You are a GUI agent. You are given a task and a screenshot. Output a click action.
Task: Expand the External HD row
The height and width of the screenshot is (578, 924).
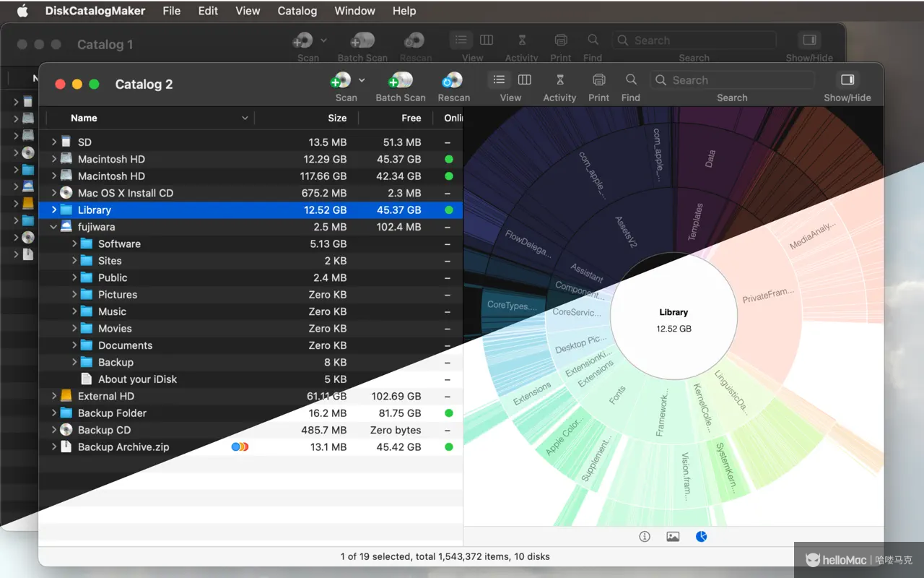coord(53,396)
